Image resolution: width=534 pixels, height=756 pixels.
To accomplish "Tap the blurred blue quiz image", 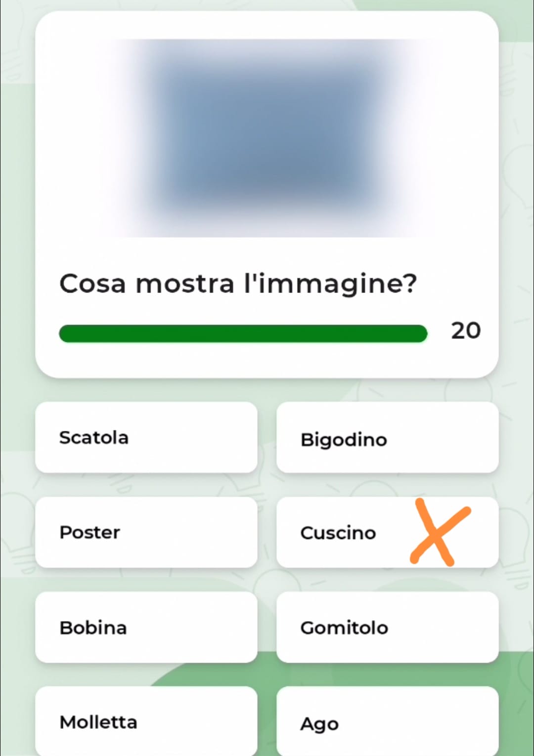I will click(x=267, y=138).
